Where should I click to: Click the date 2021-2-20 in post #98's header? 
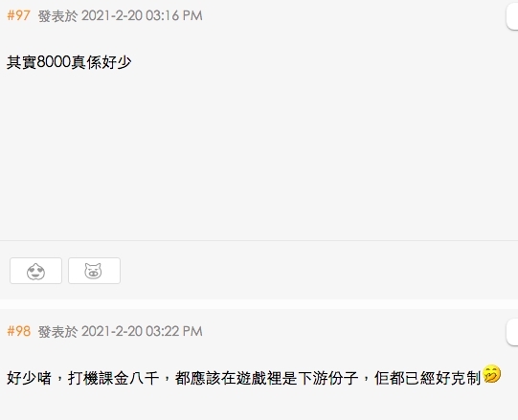pos(112,331)
